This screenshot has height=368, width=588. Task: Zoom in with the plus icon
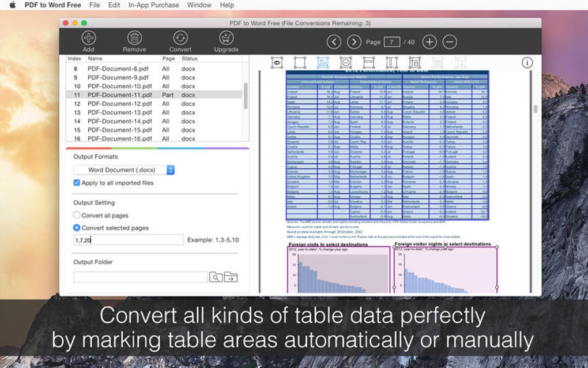point(429,42)
